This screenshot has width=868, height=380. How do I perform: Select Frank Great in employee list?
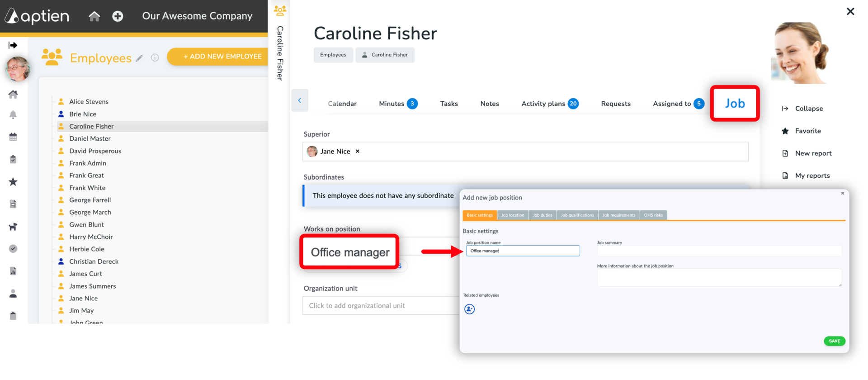click(86, 176)
